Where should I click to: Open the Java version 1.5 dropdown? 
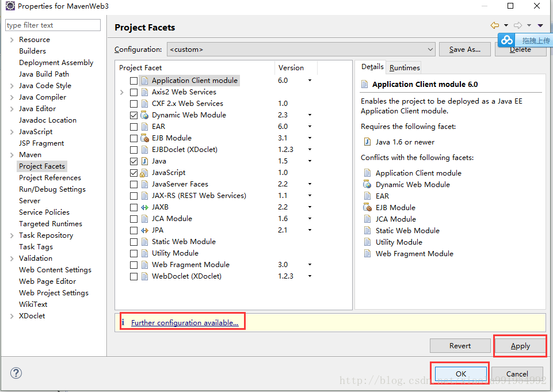coord(310,161)
